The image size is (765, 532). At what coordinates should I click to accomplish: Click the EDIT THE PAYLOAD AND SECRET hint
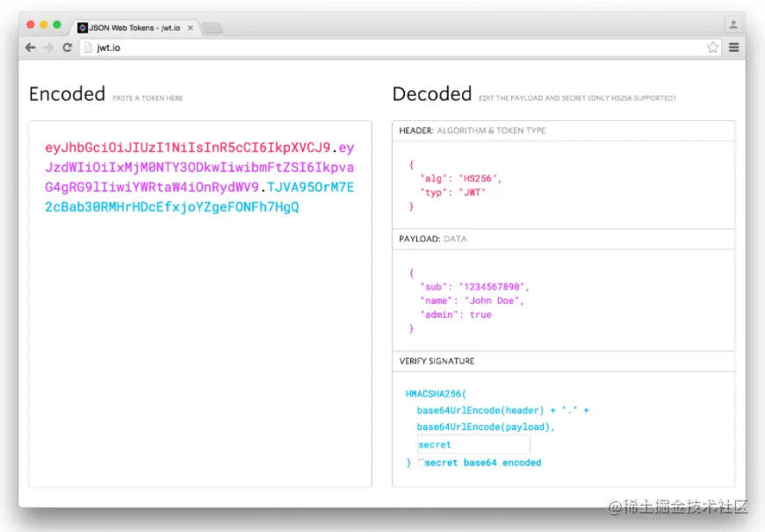point(577,98)
